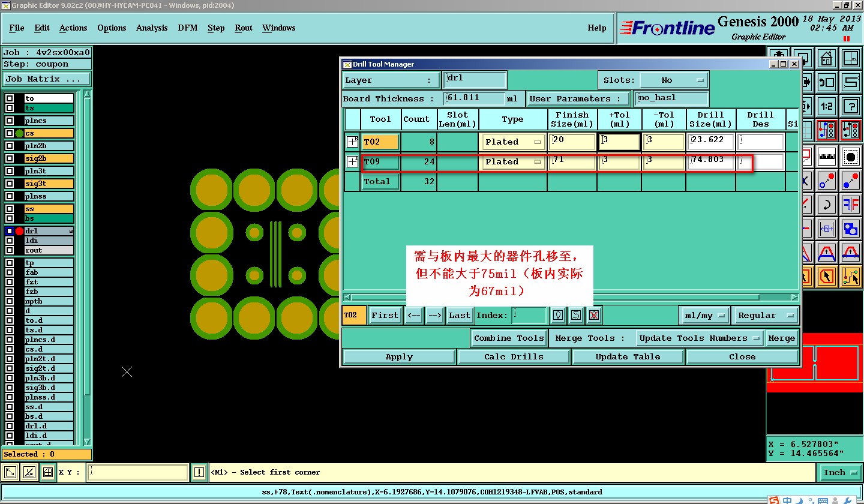Click the diagonal arrow coordinate icon

click(x=11, y=472)
